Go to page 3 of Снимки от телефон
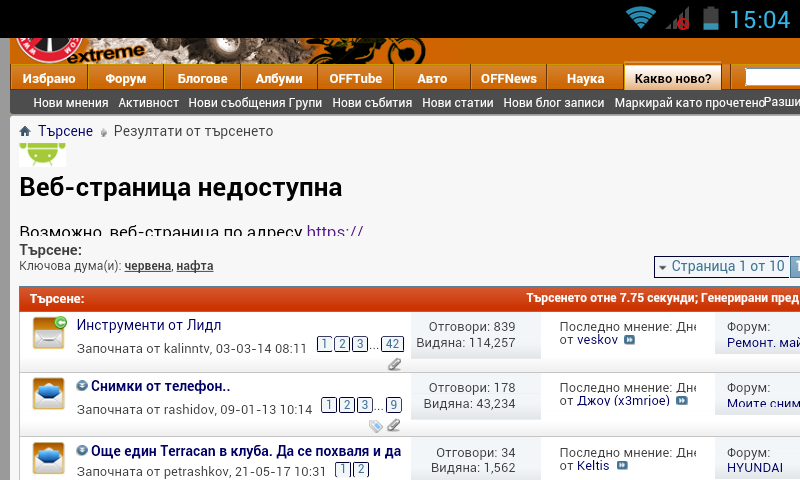This screenshot has width=800, height=480. tap(364, 405)
